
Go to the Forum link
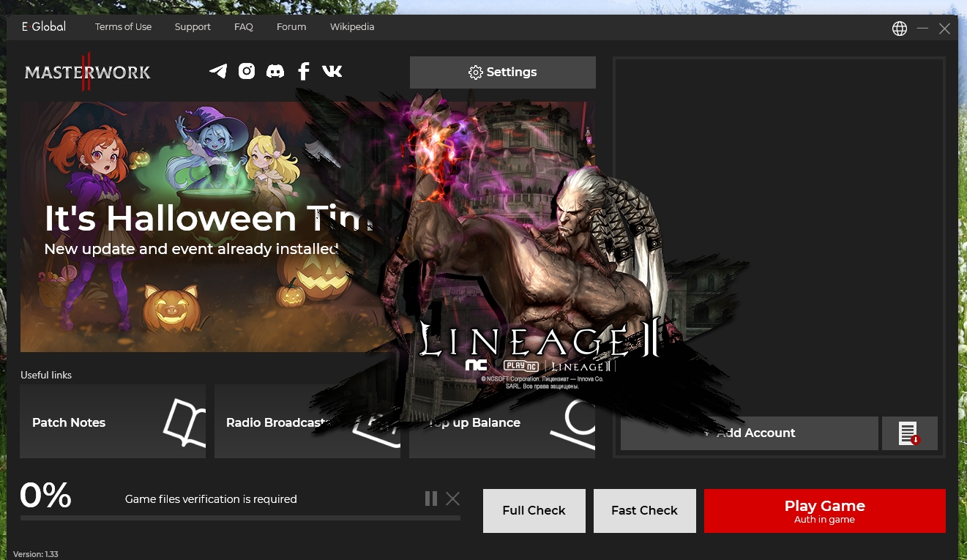click(x=291, y=27)
